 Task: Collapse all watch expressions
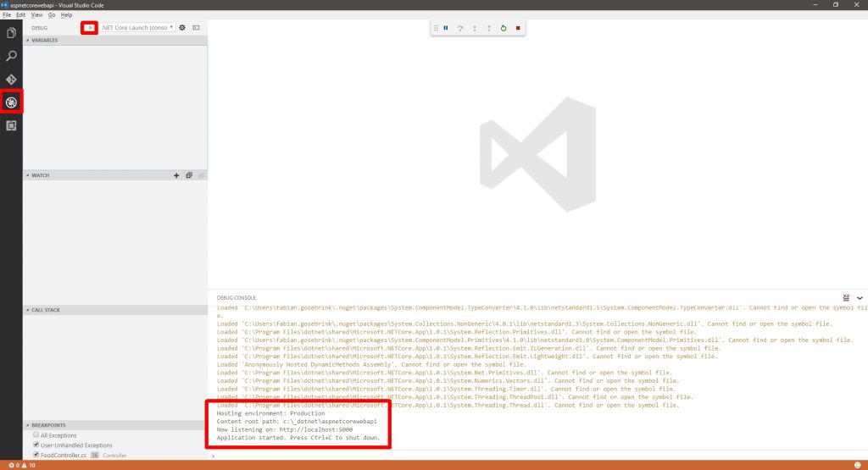point(189,175)
